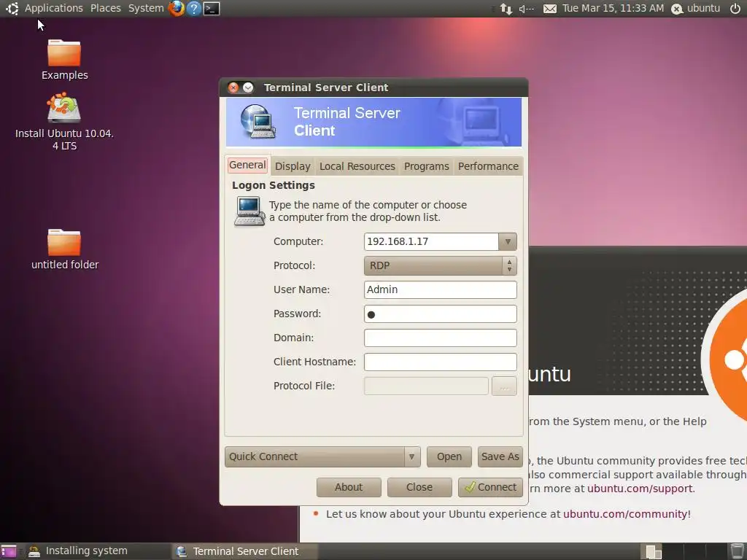This screenshot has width=747, height=560.
Task: Focus the Password field
Action: pyautogui.click(x=440, y=314)
